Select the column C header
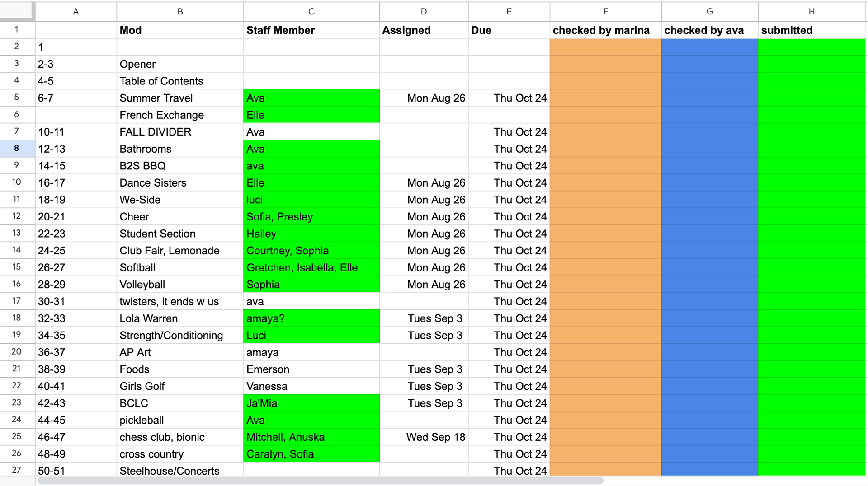The height and width of the screenshot is (486, 868). 311,11
